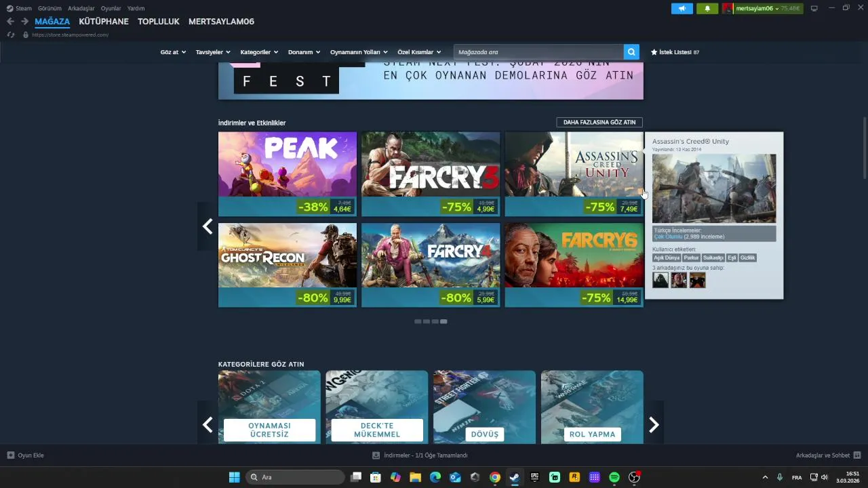Click the Açık Dünya user tag
Image resolution: width=868 pixels, height=488 pixels.
coord(667,258)
